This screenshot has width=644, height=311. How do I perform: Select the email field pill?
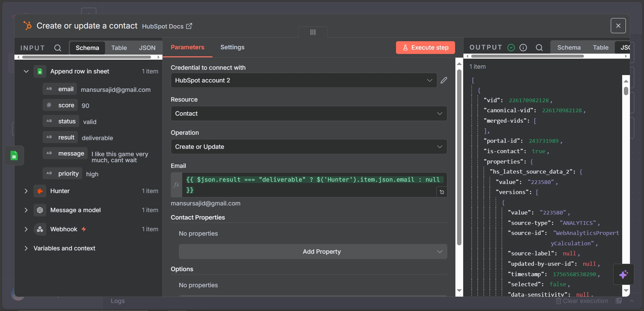click(x=60, y=89)
